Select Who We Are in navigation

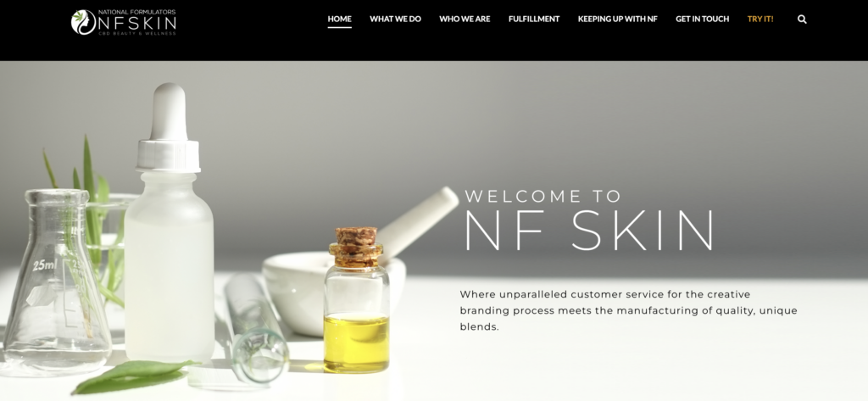tap(465, 19)
